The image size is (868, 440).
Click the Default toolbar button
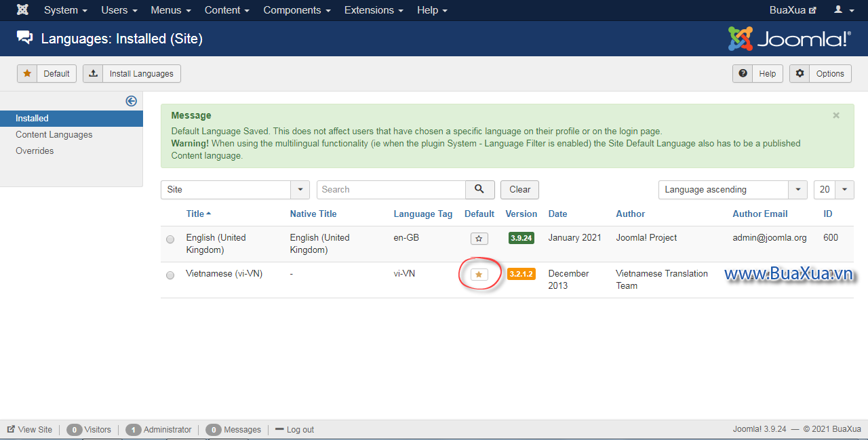pos(47,74)
